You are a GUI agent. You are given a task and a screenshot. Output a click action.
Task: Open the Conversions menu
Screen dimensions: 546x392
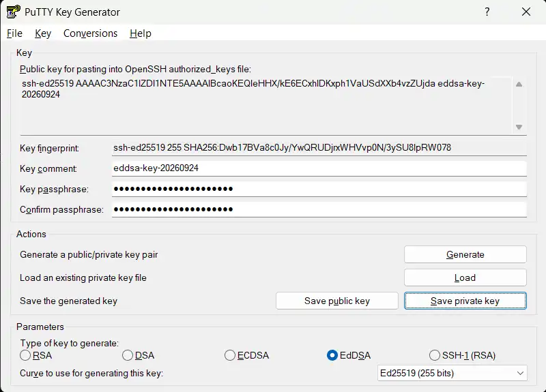pos(90,33)
